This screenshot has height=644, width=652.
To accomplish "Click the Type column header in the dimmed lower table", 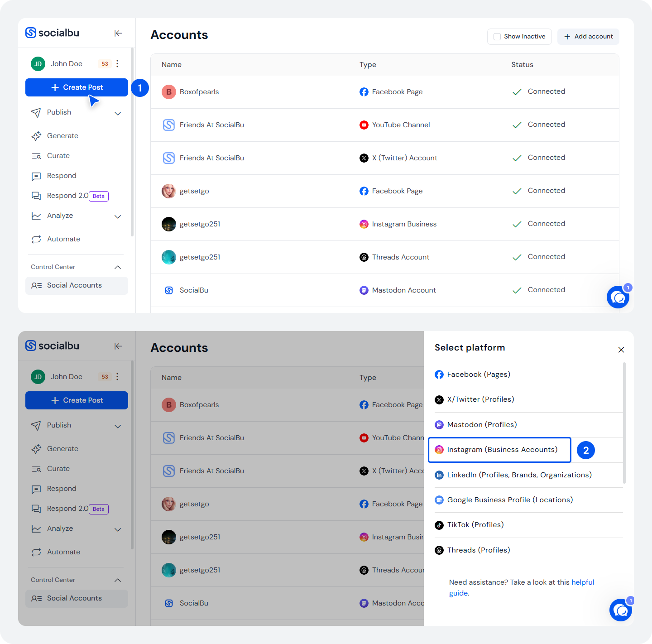I will [368, 378].
